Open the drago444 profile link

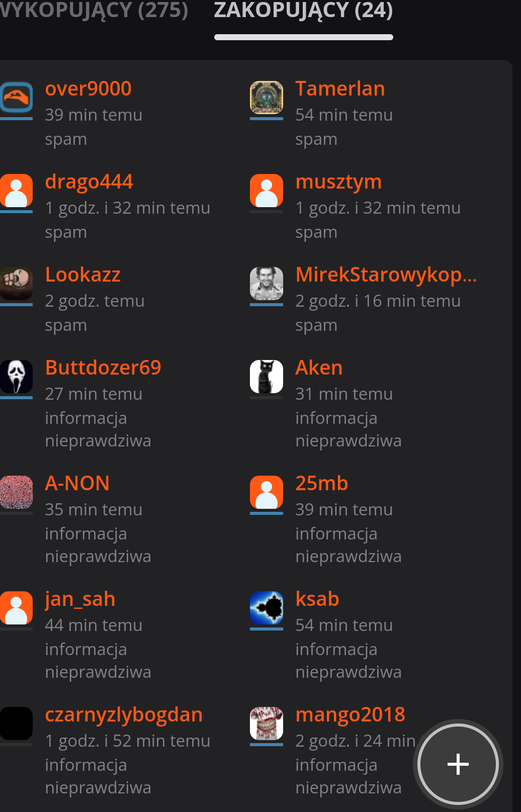point(89,182)
